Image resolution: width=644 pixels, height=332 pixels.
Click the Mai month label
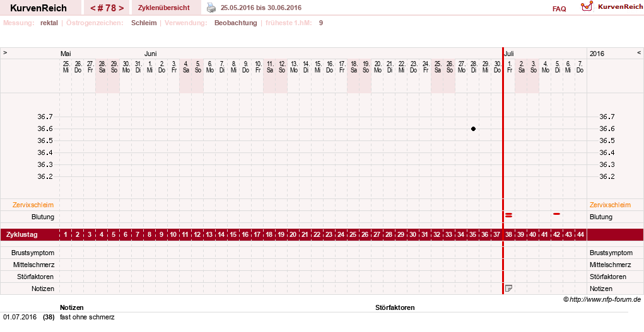tap(66, 54)
